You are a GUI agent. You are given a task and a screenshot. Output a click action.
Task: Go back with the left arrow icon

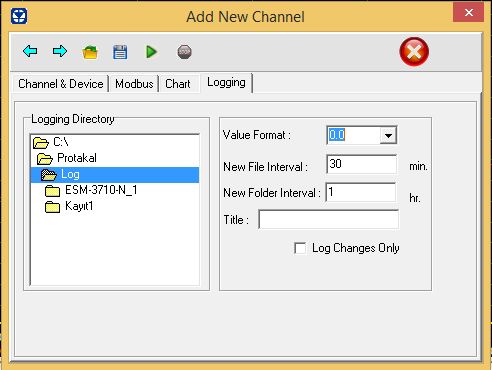30,51
